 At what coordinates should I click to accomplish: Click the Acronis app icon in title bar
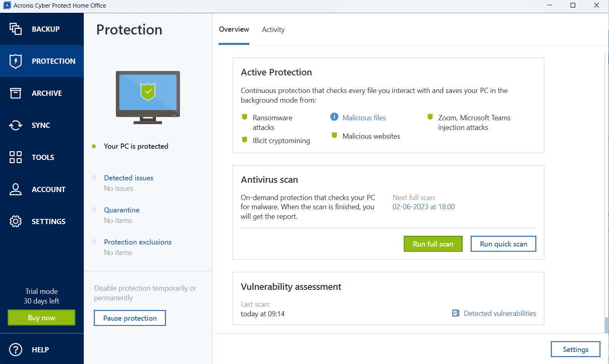click(7, 6)
